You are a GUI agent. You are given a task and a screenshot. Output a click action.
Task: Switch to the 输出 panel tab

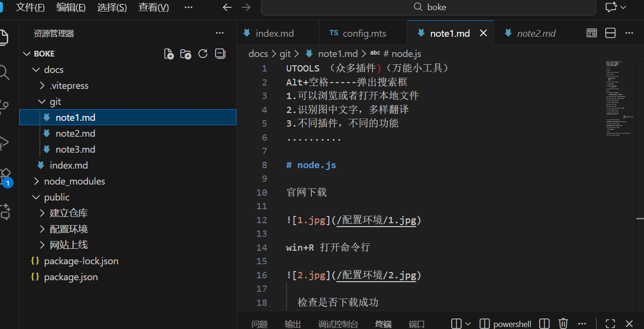[293, 324]
